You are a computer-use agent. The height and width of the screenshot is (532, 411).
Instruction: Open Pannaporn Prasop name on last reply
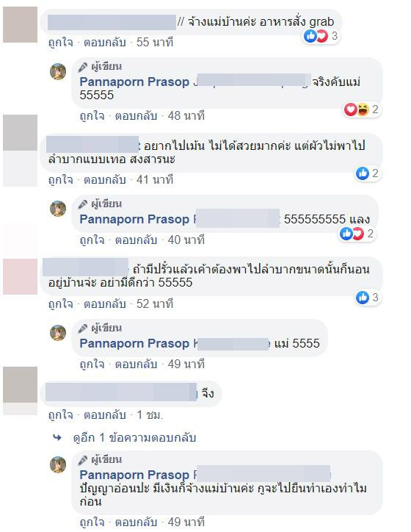click(x=134, y=475)
